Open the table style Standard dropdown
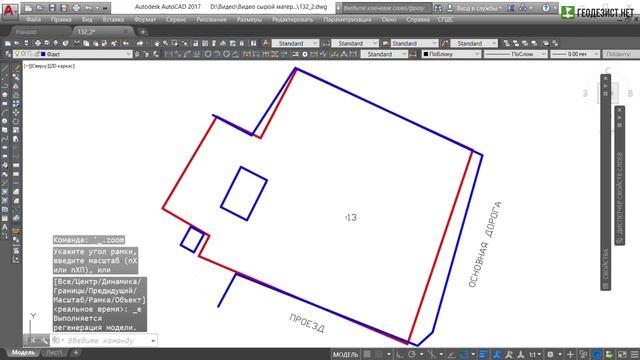Viewport: 640px width, 360px height. tap(415, 43)
